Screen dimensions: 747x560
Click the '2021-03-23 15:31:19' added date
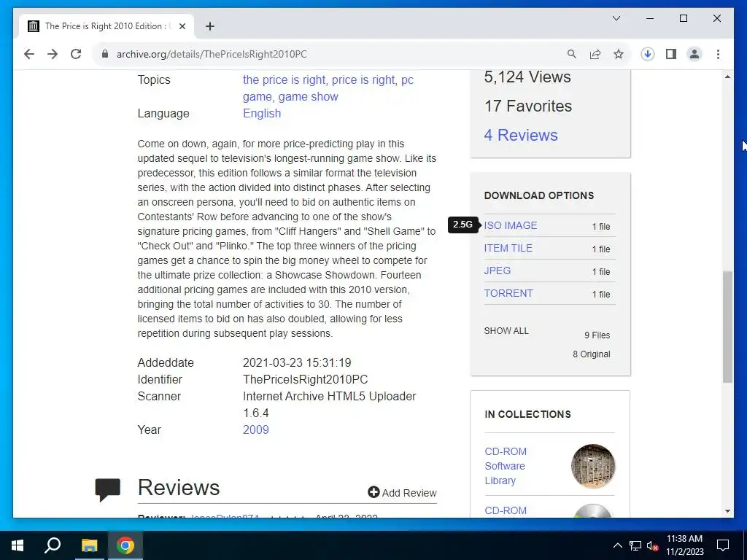tap(297, 363)
